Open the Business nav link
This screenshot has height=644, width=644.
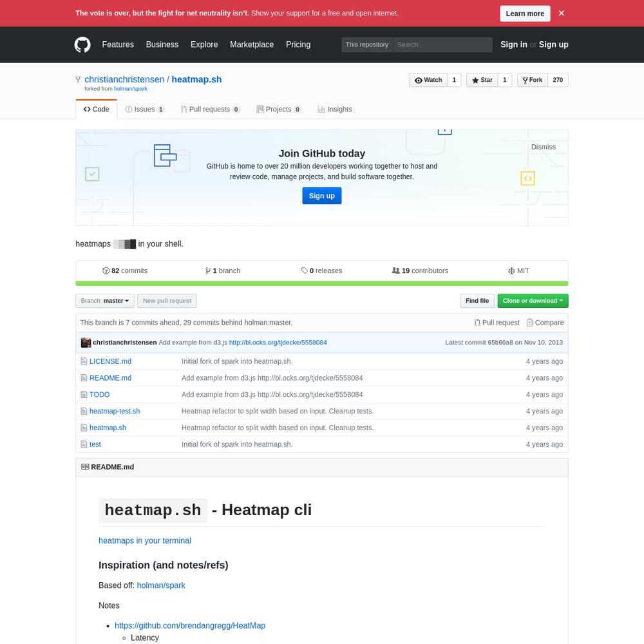point(162,44)
